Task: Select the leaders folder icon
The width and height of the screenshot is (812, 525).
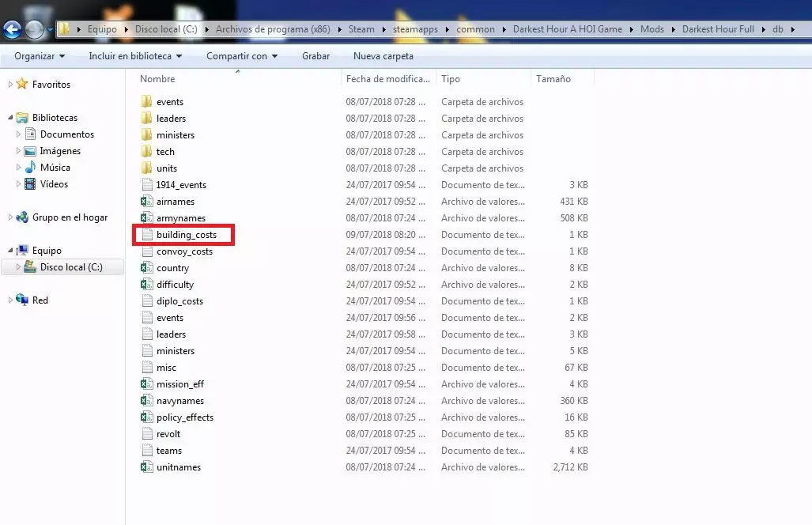Action: pyautogui.click(x=147, y=118)
